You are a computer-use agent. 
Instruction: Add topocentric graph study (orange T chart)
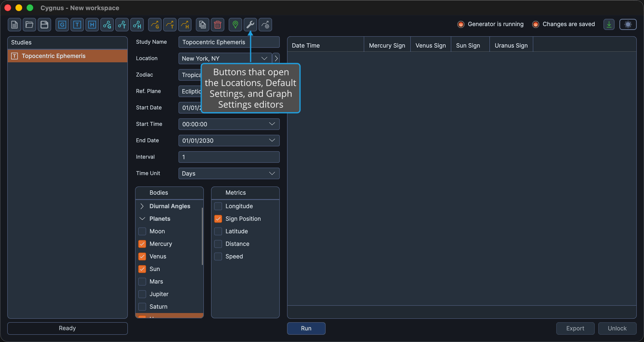(170, 25)
